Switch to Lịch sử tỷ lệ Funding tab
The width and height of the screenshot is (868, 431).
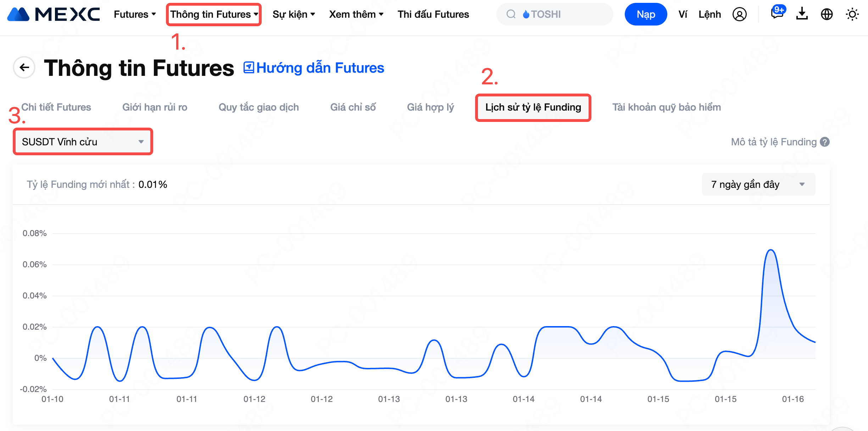533,107
